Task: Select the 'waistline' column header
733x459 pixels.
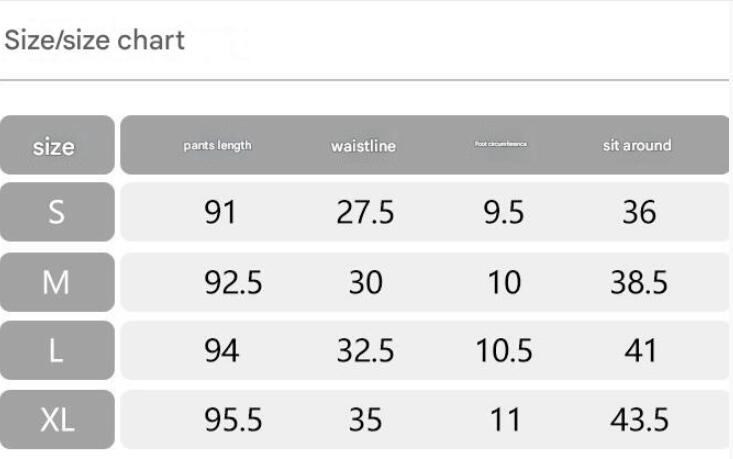Action: click(363, 146)
